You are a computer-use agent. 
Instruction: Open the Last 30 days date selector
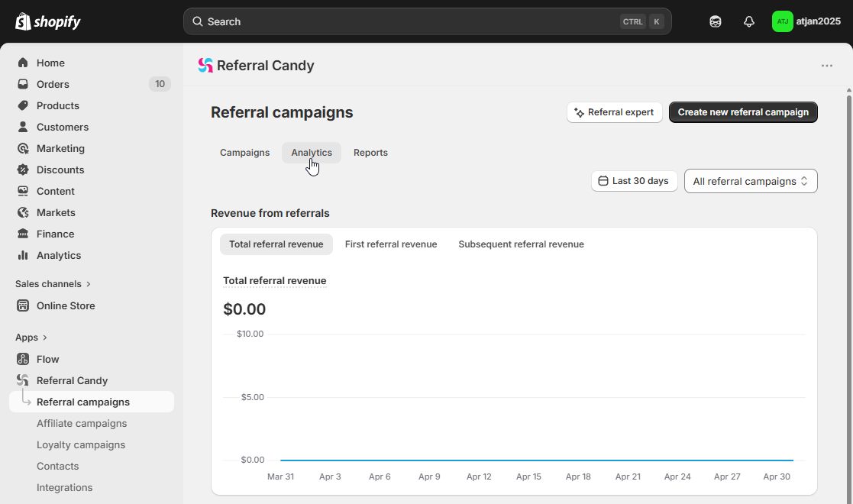[x=635, y=181]
